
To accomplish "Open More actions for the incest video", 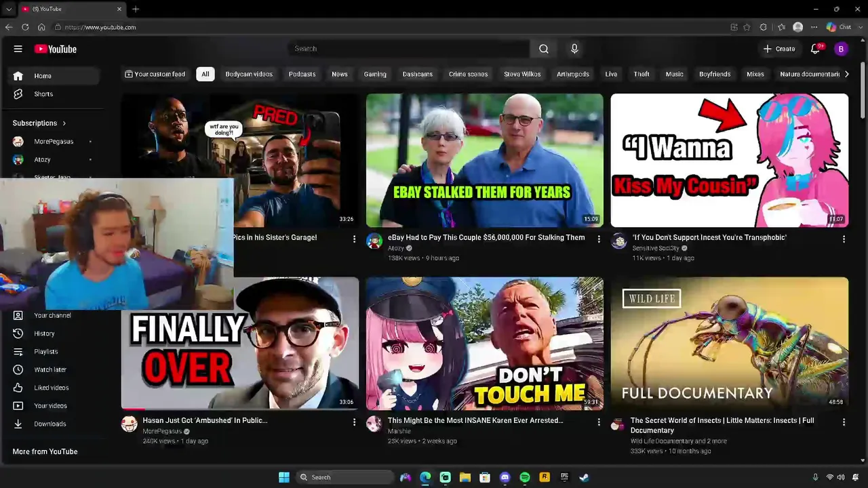I will coord(844,239).
